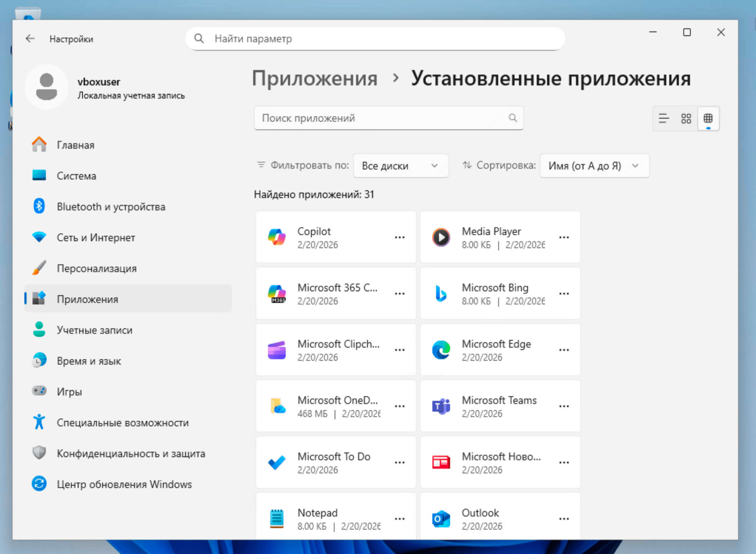Click 'Приложения' breadcrumb link
756x554 pixels.
click(x=315, y=79)
